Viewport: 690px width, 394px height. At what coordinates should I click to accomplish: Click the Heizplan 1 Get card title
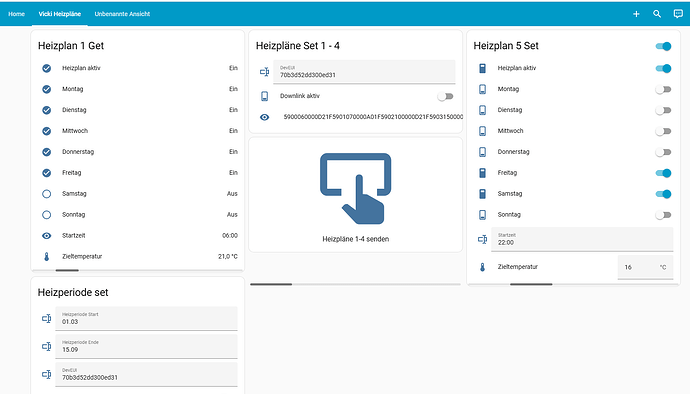(71, 46)
